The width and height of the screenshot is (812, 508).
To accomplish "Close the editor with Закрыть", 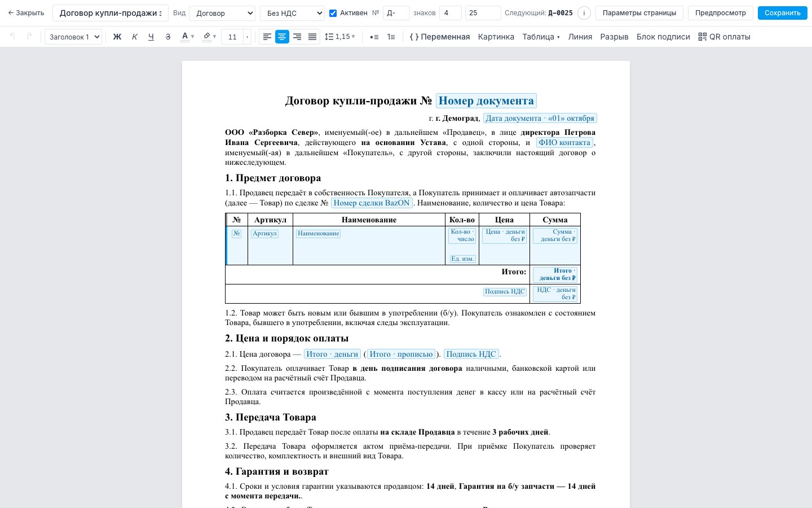I will [x=26, y=13].
